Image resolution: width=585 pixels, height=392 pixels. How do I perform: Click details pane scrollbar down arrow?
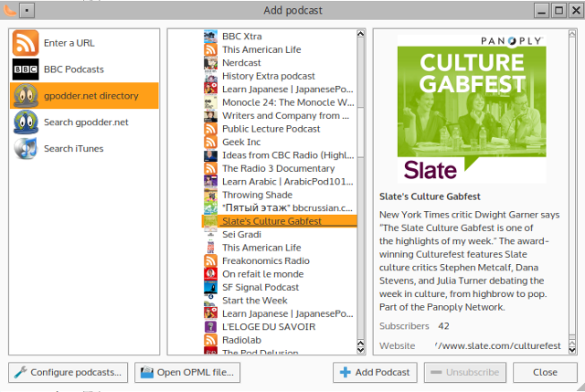coord(572,350)
